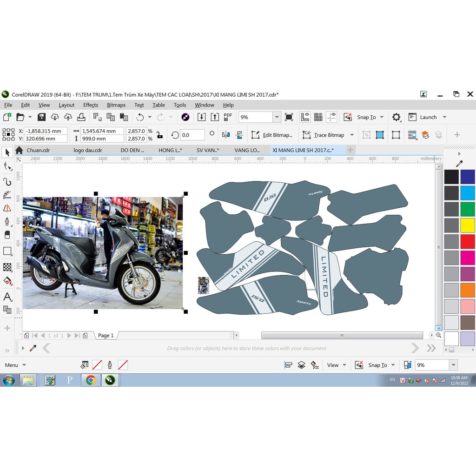Image resolution: width=476 pixels, height=476 pixels.
Task: Select the object origin reference point grid
Action: point(8,134)
